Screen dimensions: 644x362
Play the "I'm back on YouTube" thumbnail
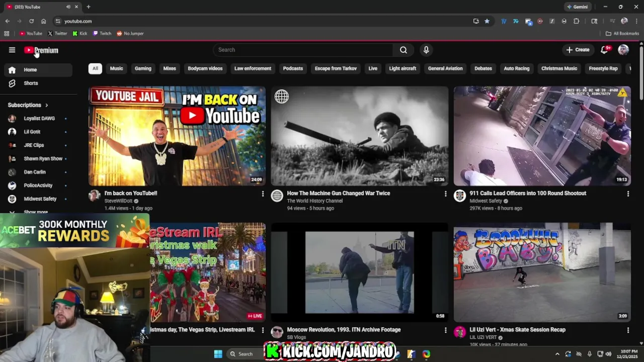click(177, 136)
